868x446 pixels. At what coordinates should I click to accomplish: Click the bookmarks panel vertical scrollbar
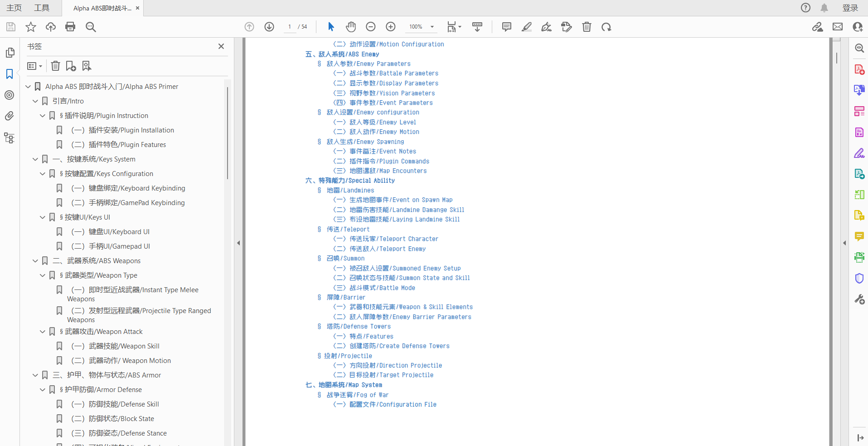tap(228, 132)
